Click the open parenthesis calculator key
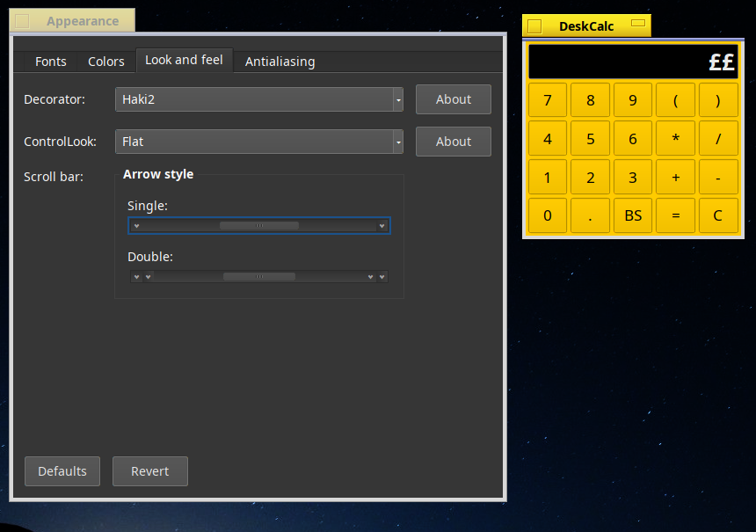 click(x=676, y=99)
